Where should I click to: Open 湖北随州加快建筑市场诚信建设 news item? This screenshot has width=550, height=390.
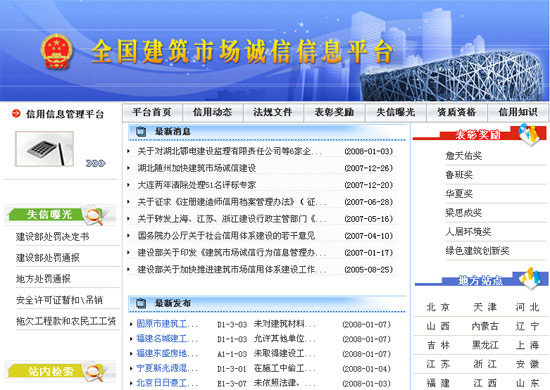coord(196,168)
